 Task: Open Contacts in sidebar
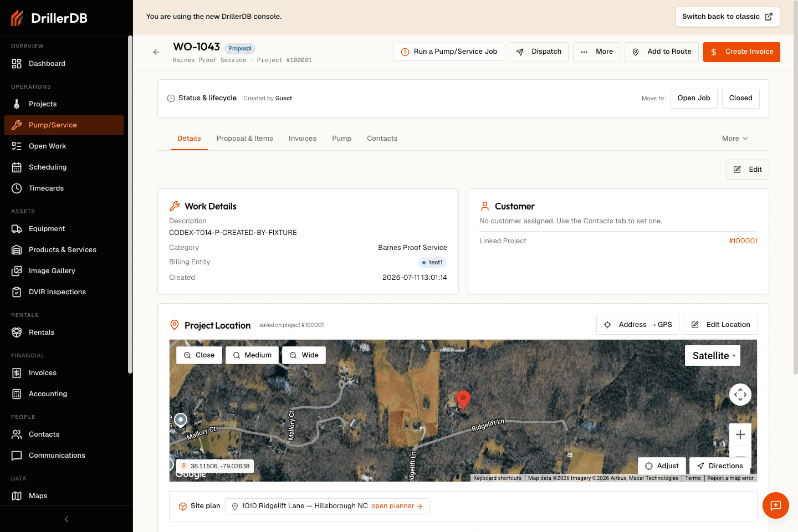[64, 434]
